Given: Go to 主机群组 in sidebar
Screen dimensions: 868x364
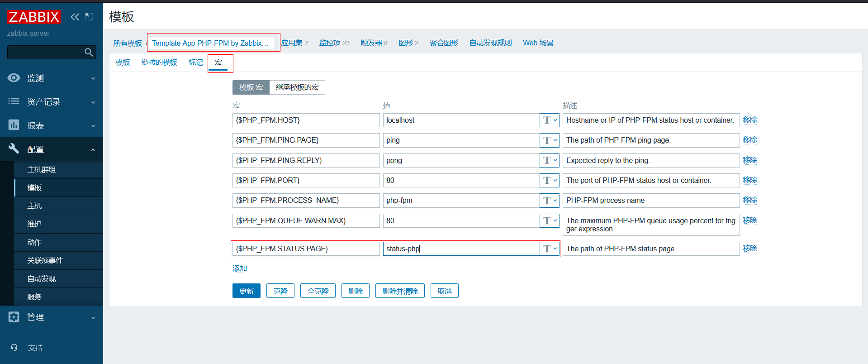Looking at the screenshot, I should coord(58,169).
